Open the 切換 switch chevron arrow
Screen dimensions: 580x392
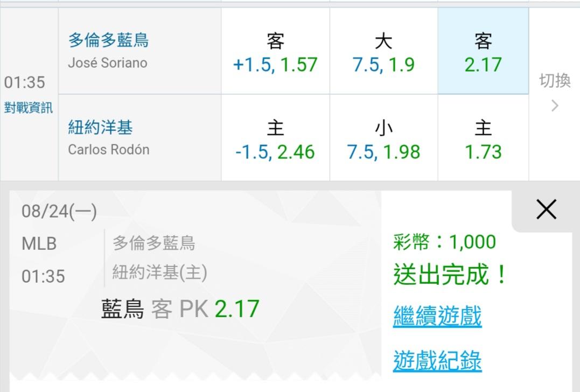555,106
